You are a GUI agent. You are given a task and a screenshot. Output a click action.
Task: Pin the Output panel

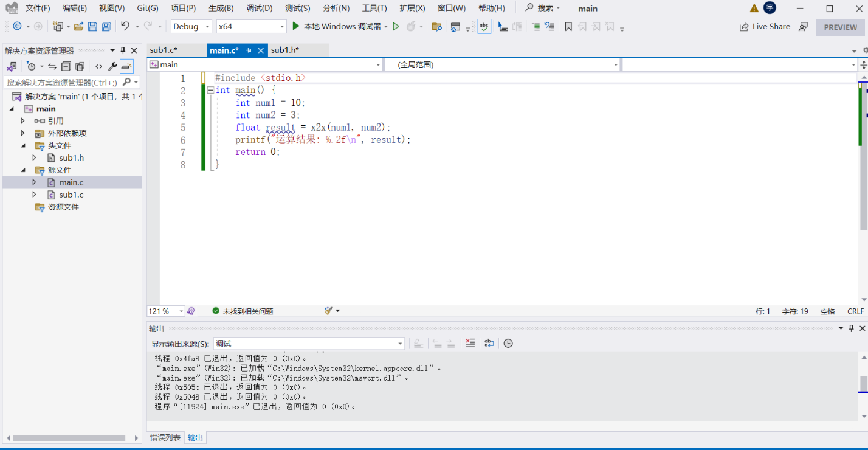(x=851, y=328)
